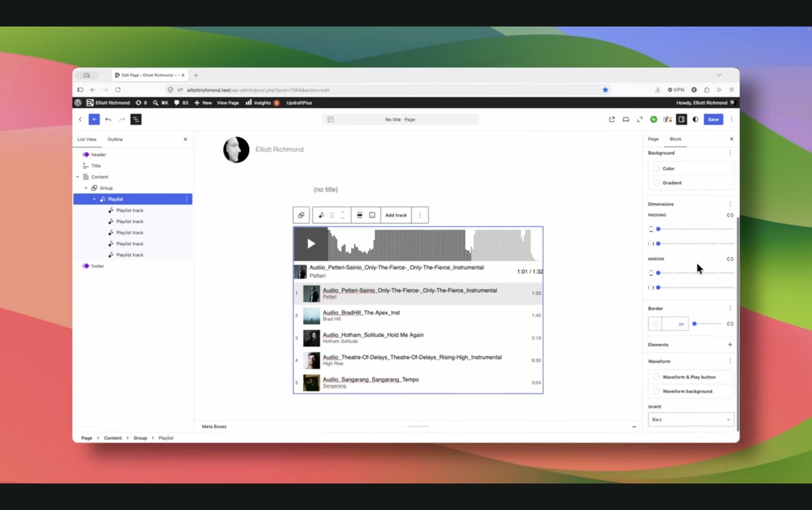The image size is (812, 510).
Task: Open the border unit px selector
Action: [682, 324]
